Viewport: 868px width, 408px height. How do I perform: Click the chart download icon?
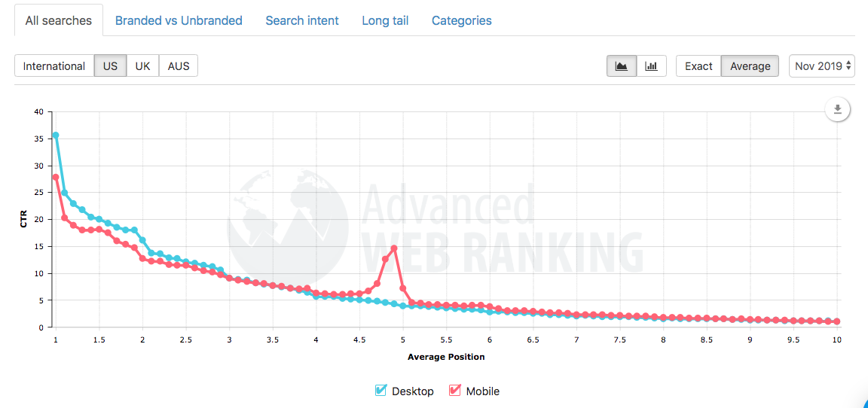click(x=838, y=110)
